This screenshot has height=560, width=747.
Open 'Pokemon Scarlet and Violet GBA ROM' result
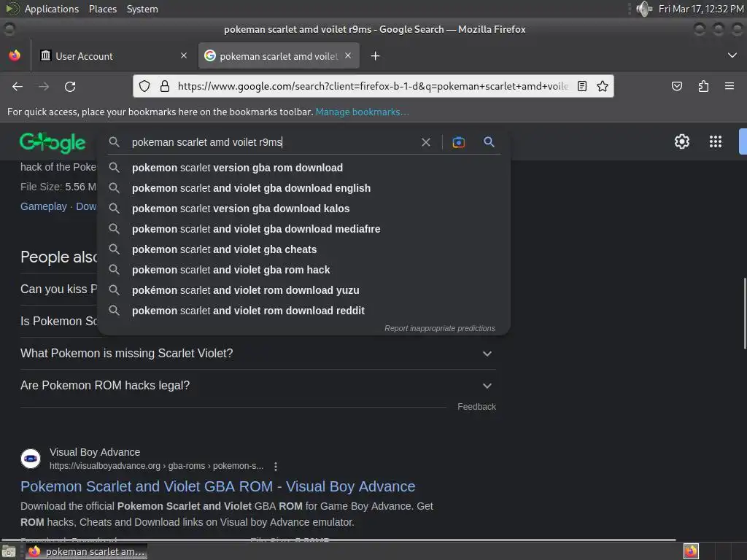[x=217, y=486]
